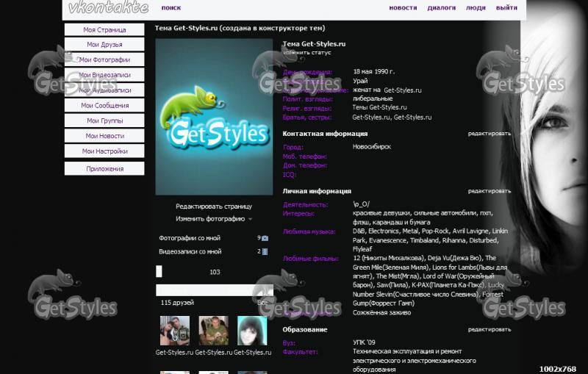Open Мои Видеозаписи sidebar item
588x374 pixels.
[x=104, y=75]
